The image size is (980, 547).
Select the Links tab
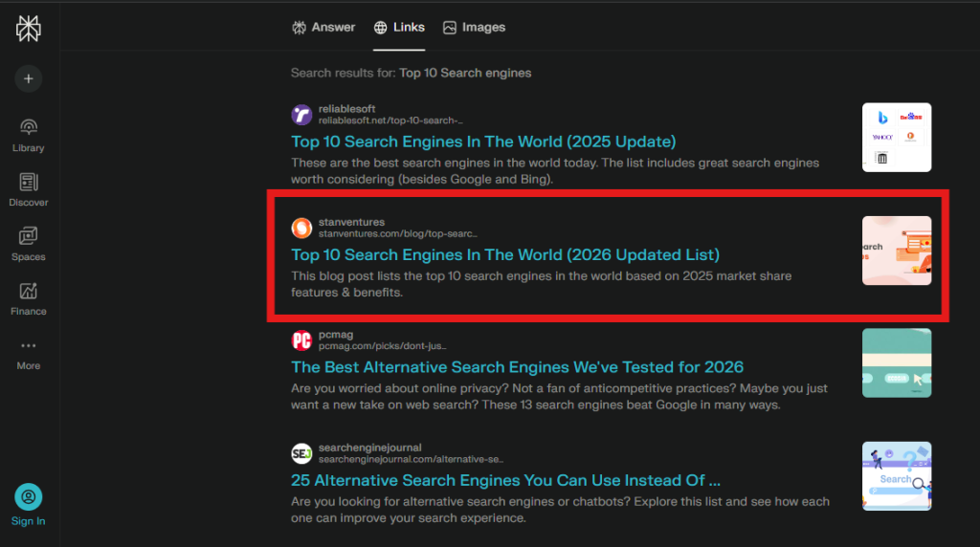click(399, 27)
